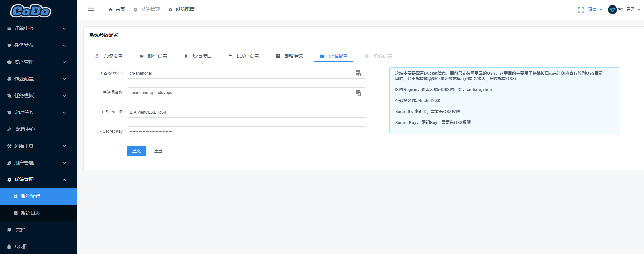
Task: Click the CoDo logo
Action: (31, 11)
